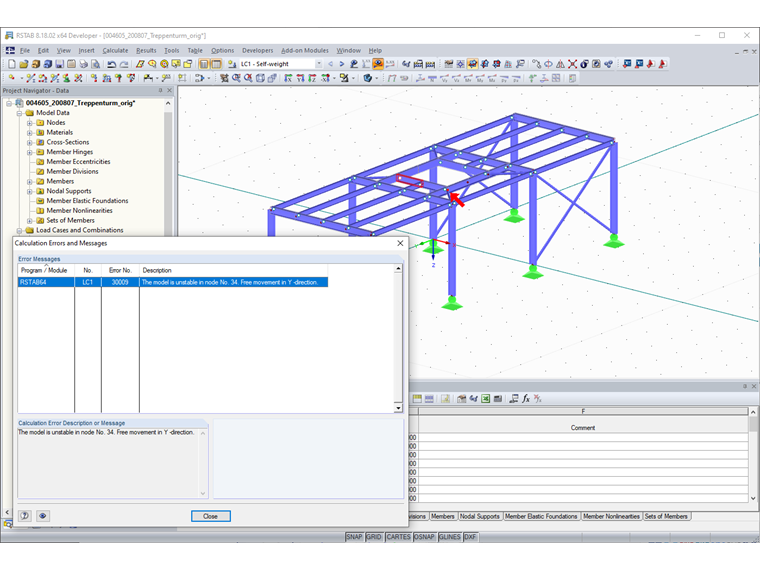
Task: Click the help question mark button in dialog
Action: click(x=25, y=516)
